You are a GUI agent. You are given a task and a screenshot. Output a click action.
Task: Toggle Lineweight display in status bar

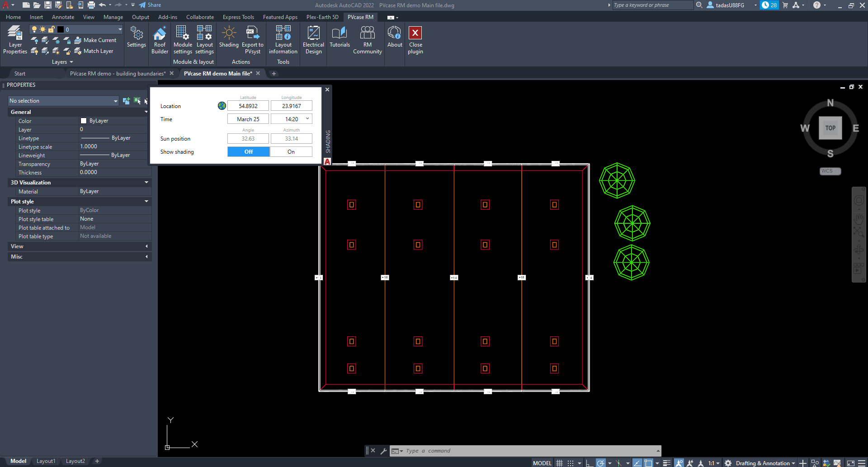(666, 463)
